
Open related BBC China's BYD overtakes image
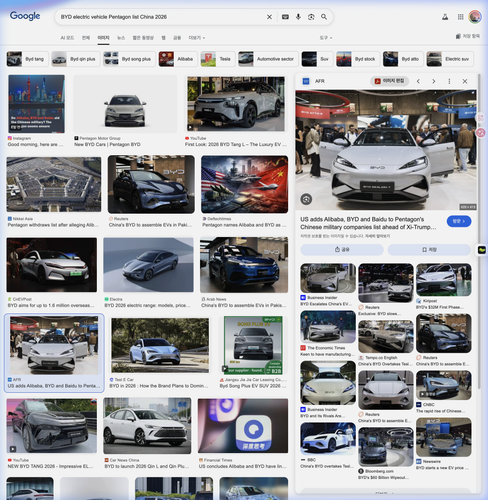(x=328, y=439)
